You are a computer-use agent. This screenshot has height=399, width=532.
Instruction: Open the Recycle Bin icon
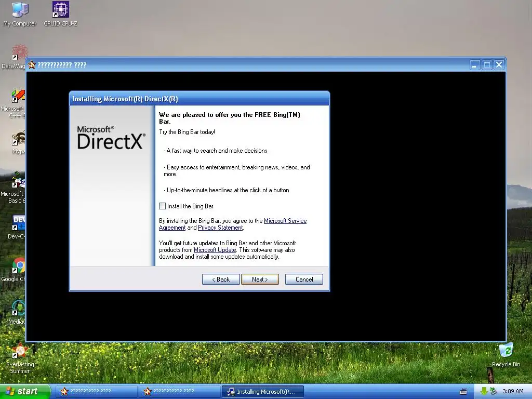(506, 355)
